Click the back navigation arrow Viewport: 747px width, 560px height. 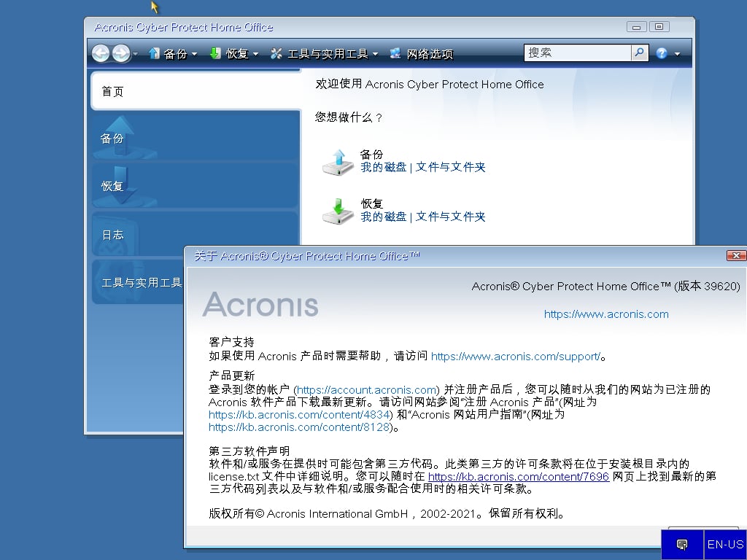point(101,53)
